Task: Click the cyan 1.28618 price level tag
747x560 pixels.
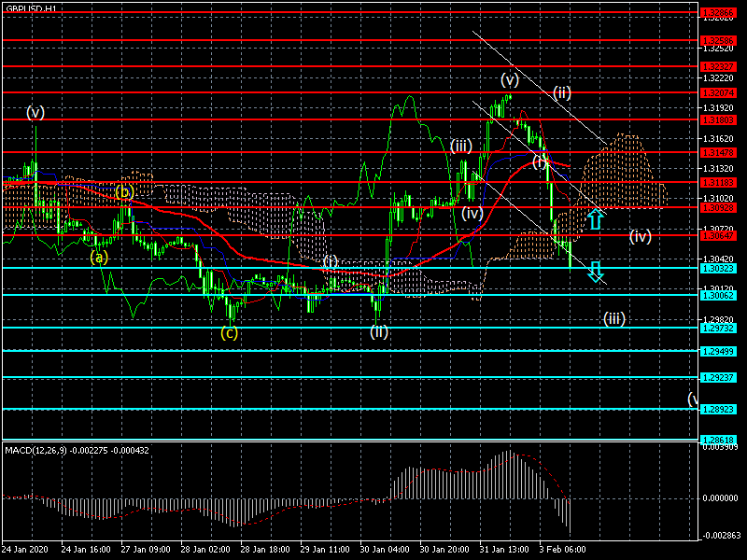Action: (718, 440)
